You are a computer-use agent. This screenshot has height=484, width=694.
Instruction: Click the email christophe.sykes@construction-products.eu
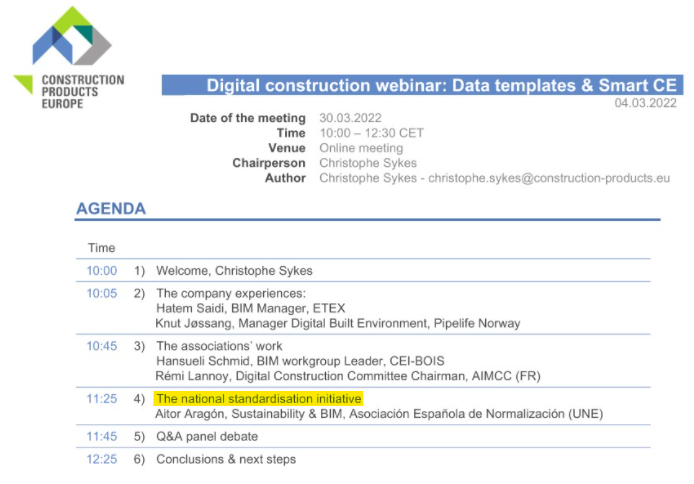(549, 178)
